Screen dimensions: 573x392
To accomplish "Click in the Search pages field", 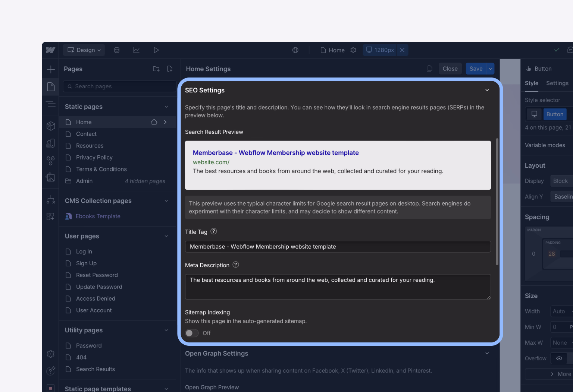I will pyautogui.click(x=120, y=86).
